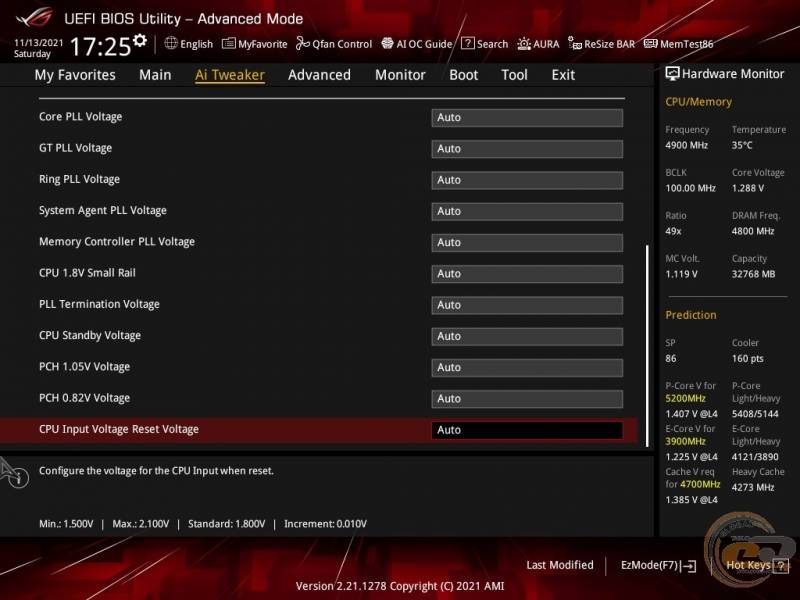This screenshot has height=600, width=800.
Task: Select the System Agent PLL Voltage label
Action: coord(103,211)
